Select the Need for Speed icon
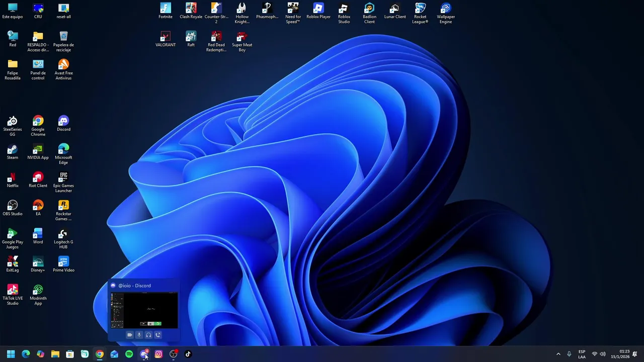Viewport: 644px width, 362px height. [293, 13]
